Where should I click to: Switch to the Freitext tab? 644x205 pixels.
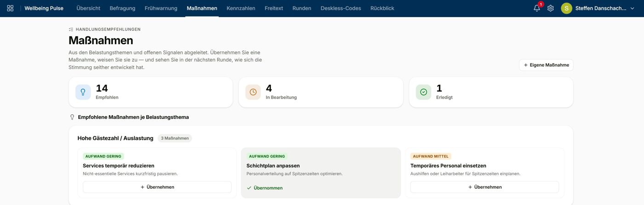point(274,8)
